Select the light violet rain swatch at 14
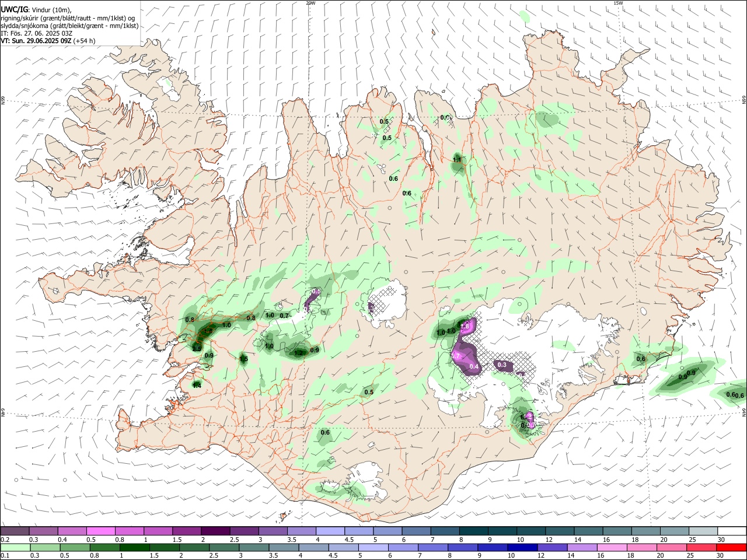 [x=582, y=547]
